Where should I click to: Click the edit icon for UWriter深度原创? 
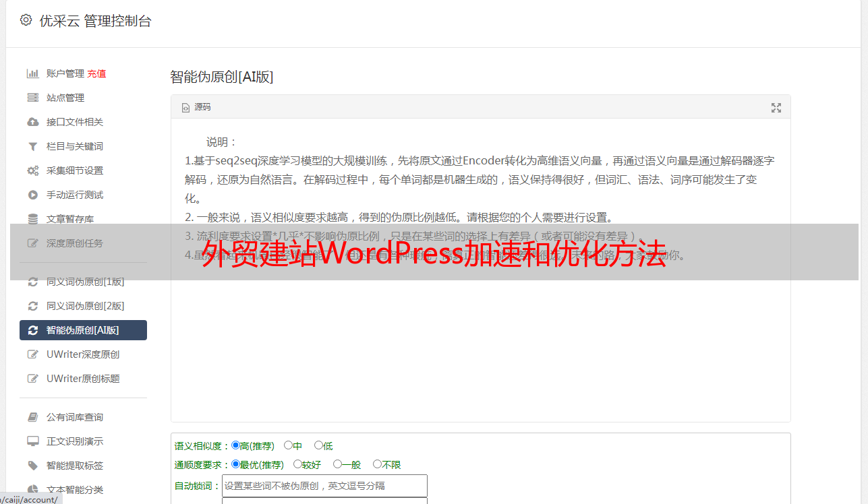point(32,354)
